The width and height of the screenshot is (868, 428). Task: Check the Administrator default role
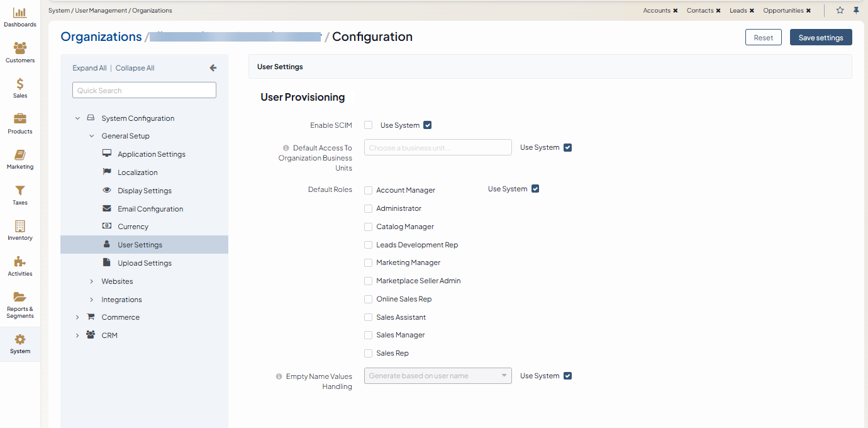368,208
